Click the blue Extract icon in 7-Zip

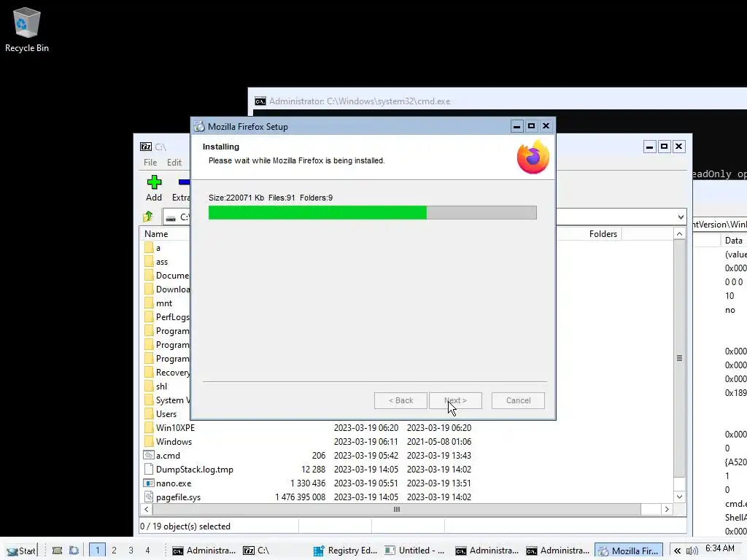184,182
